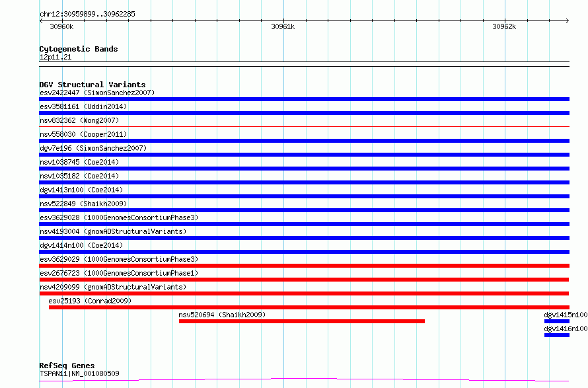Open the dgv1413n100 (Coe2014) label
Image resolution: width=588 pixels, height=388 pixels.
click(x=81, y=190)
